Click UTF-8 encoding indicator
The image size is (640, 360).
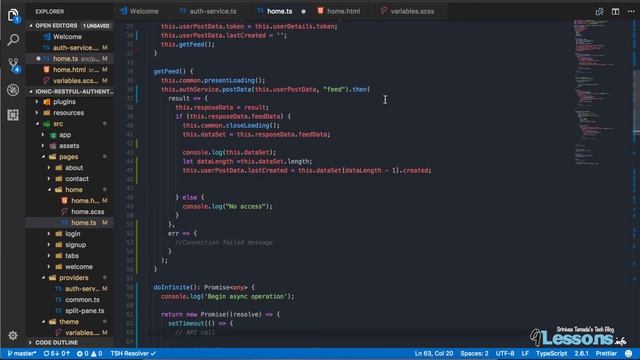point(505,353)
